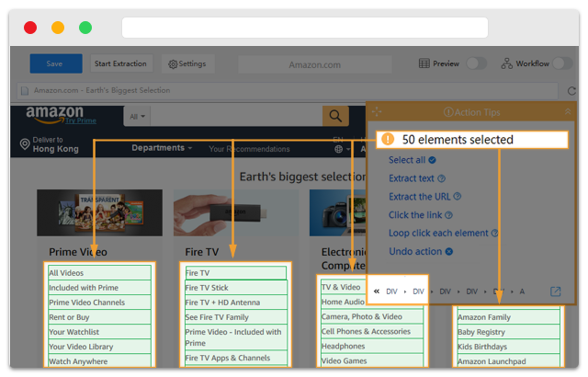Start Extraction of the task

coord(120,63)
